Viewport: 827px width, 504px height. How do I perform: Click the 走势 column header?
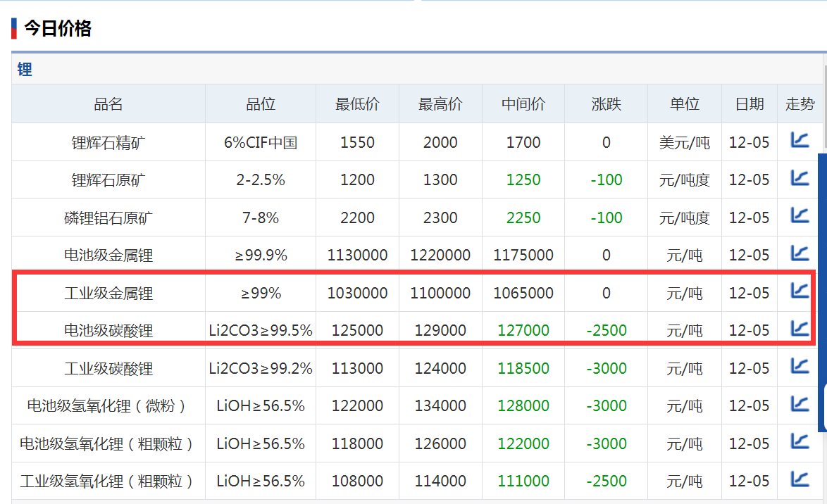point(800,104)
